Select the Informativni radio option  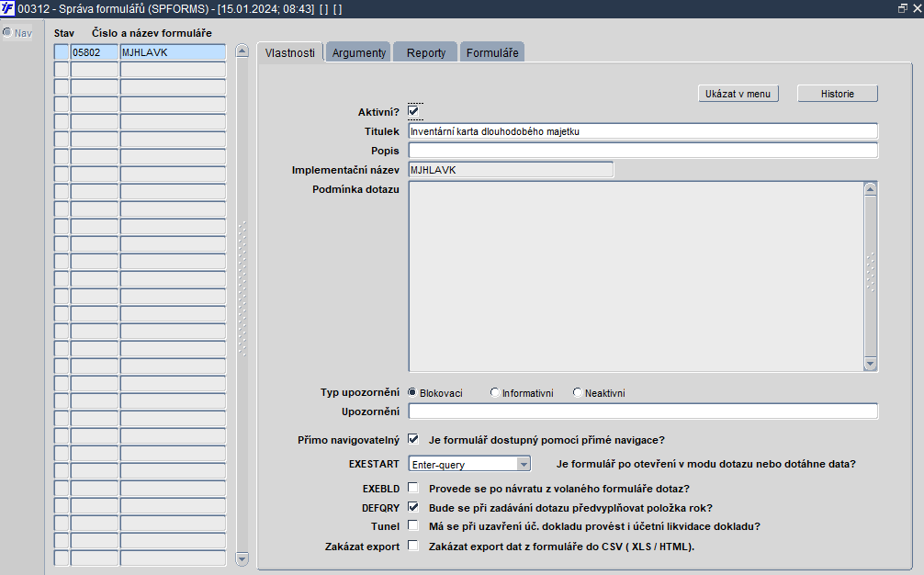point(495,392)
